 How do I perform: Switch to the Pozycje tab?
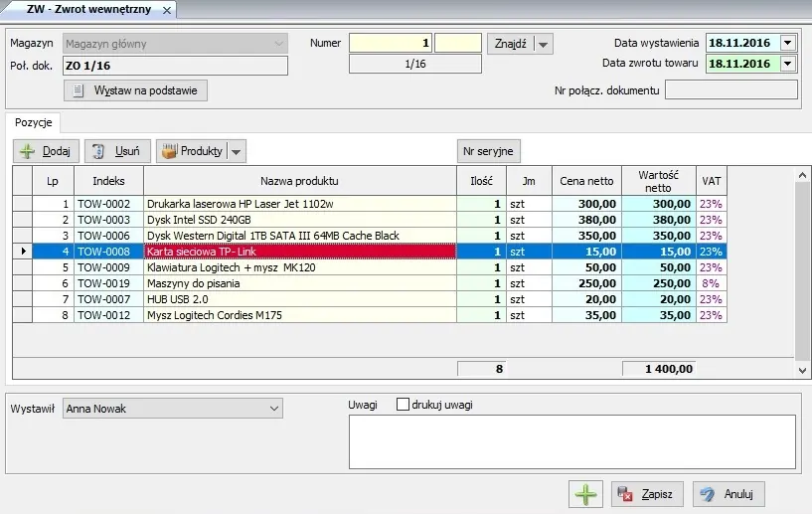[x=33, y=123]
